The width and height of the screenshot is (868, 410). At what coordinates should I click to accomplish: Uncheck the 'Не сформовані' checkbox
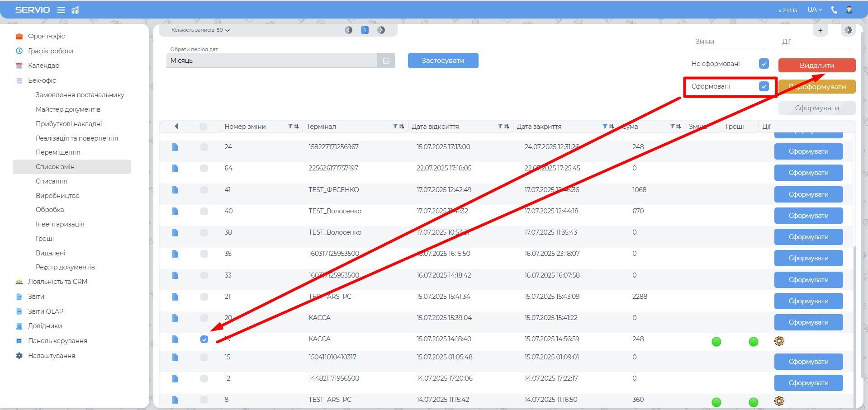point(764,64)
